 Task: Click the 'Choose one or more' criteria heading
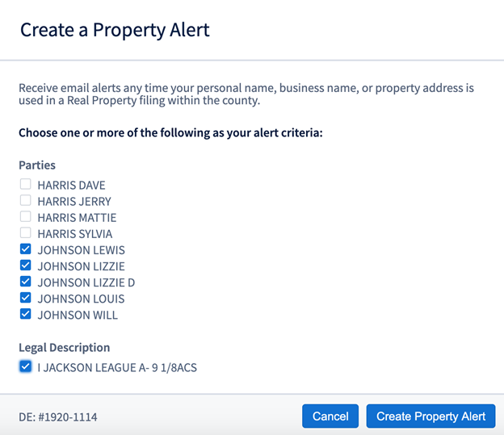(x=170, y=132)
